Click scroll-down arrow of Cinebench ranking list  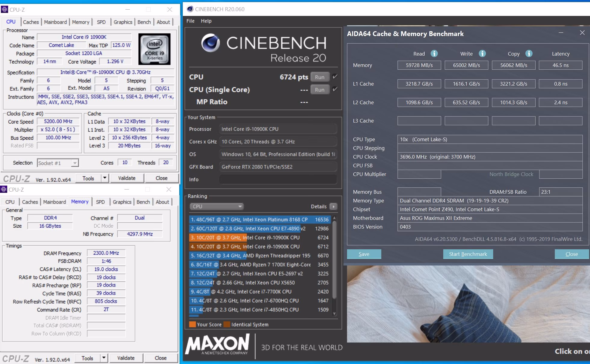334,314
